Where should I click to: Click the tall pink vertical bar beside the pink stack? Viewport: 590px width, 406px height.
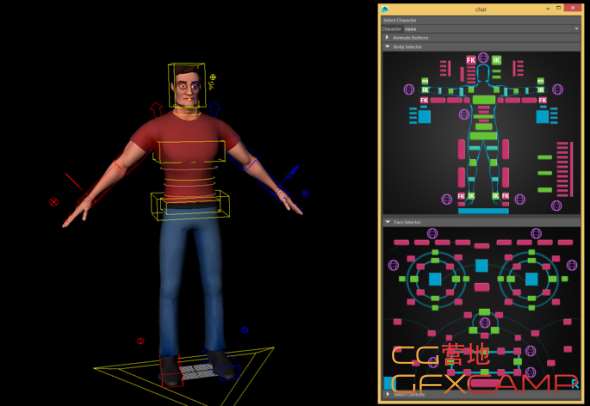click(x=572, y=169)
